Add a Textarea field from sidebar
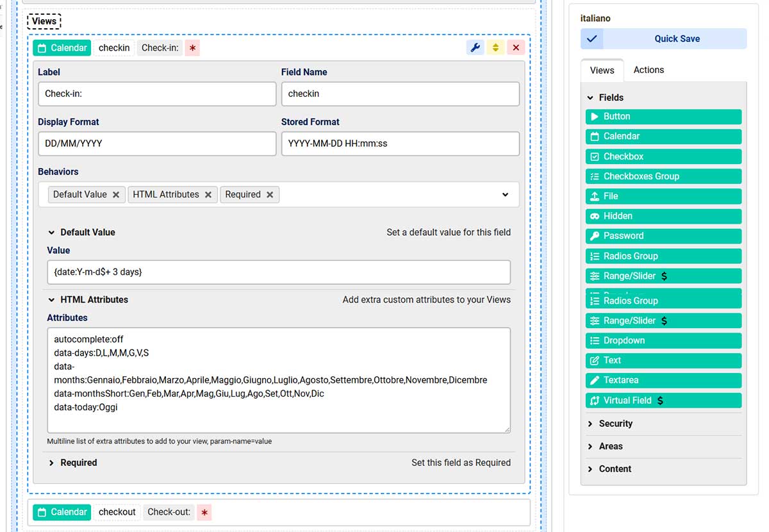This screenshot has height=532, width=769. point(663,380)
